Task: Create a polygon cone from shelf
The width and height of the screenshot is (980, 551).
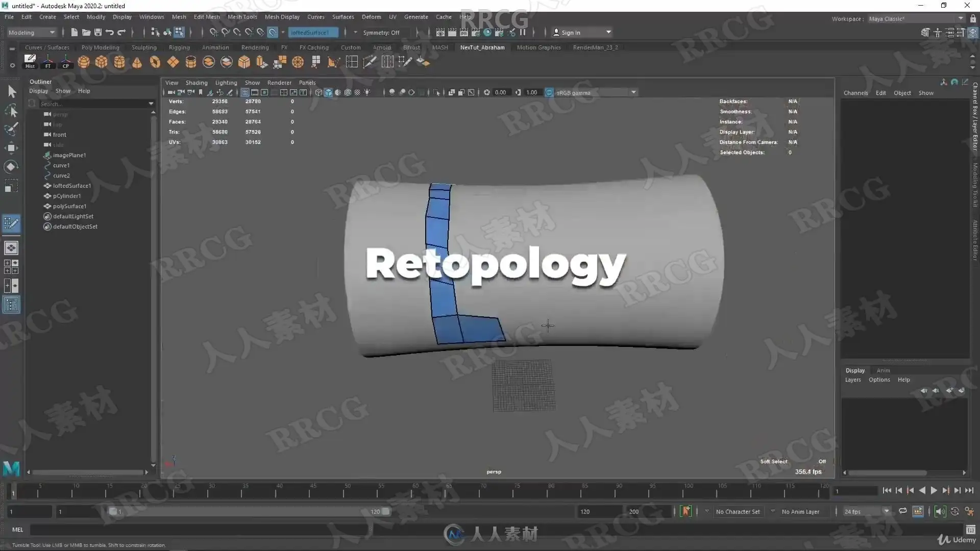Action: 137,62
